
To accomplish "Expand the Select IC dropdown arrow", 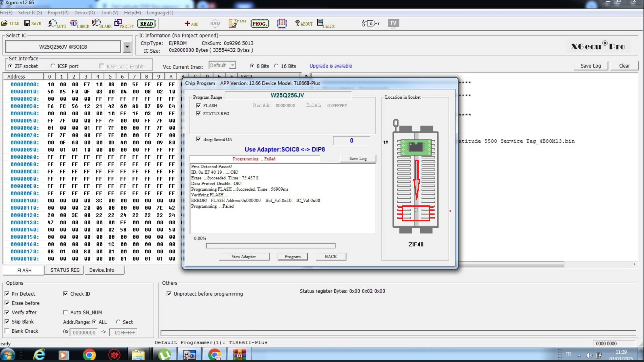I will coord(127,47).
